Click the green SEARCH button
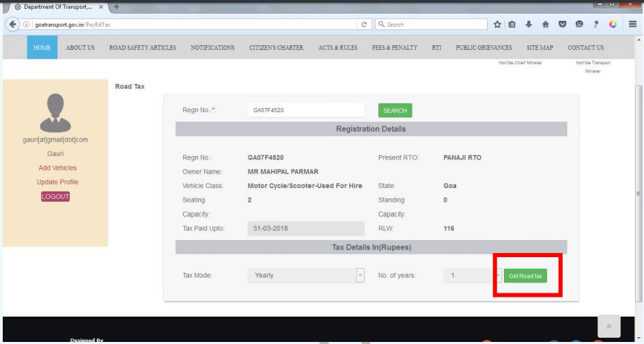Image resolution: width=644 pixels, height=344 pixels. (x=395, y=110)
